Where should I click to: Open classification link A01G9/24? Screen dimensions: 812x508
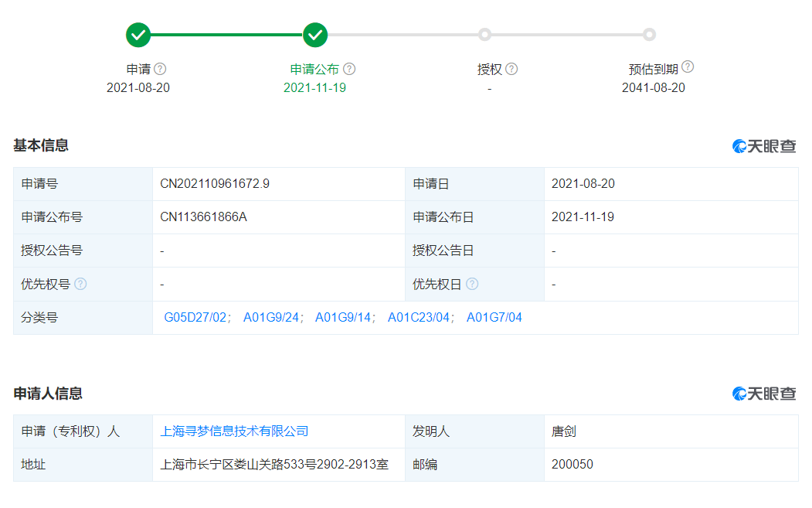click(x=271, y=317)
